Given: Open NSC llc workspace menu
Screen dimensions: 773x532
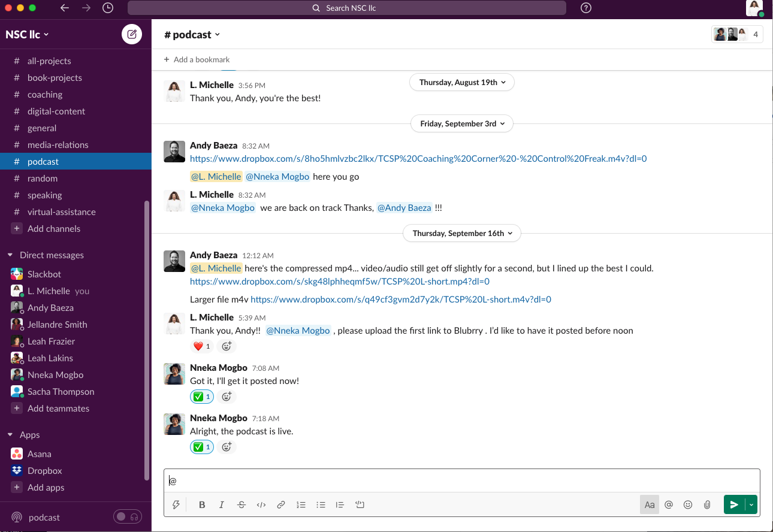Looking at the screenshot, I should [28, 34].
